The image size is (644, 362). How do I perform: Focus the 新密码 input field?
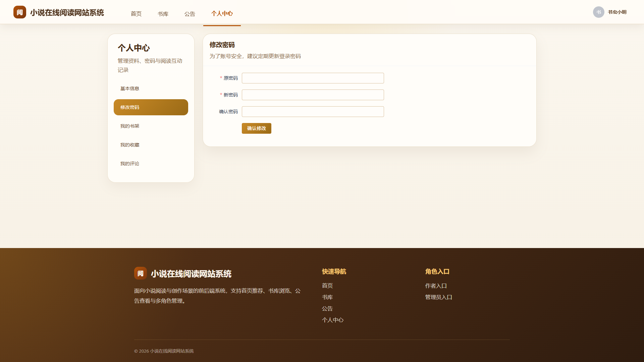click(x=313, y=95)
